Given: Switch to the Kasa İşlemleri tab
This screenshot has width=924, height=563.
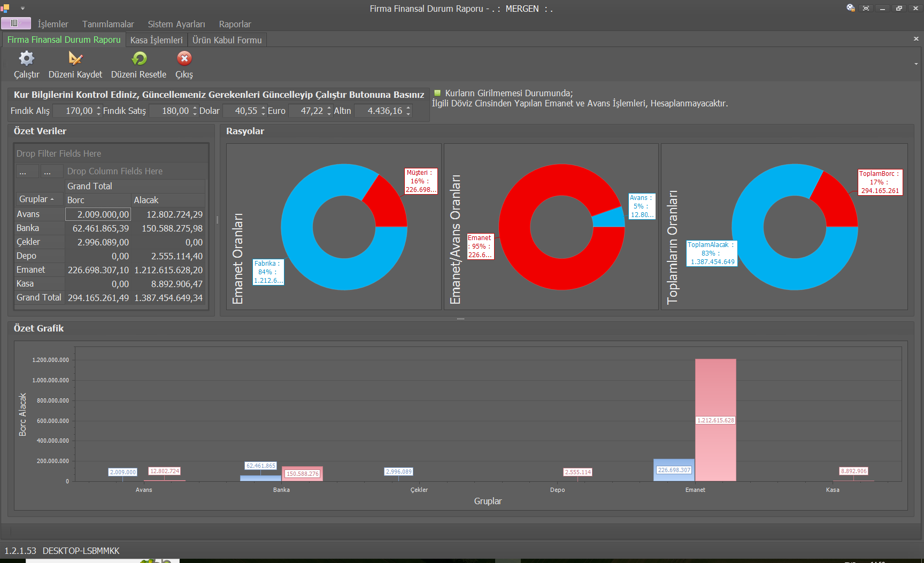Looking at the screenshot, I should [x=156, y=40].
